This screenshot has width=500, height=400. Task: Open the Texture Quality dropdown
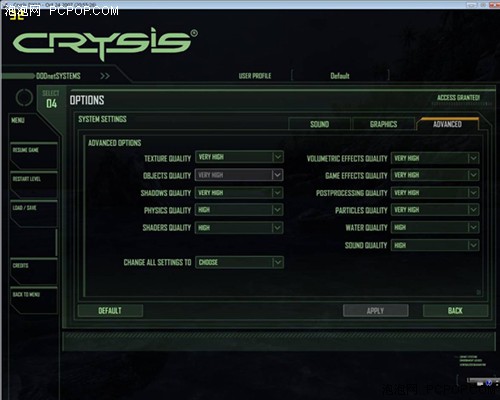(x=239, y=157)
